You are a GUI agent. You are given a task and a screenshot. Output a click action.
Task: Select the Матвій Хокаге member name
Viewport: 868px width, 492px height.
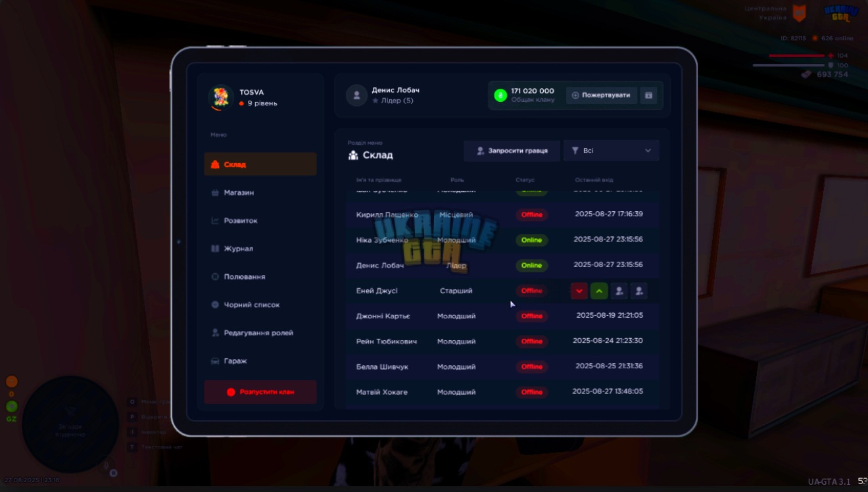[382, 392]
